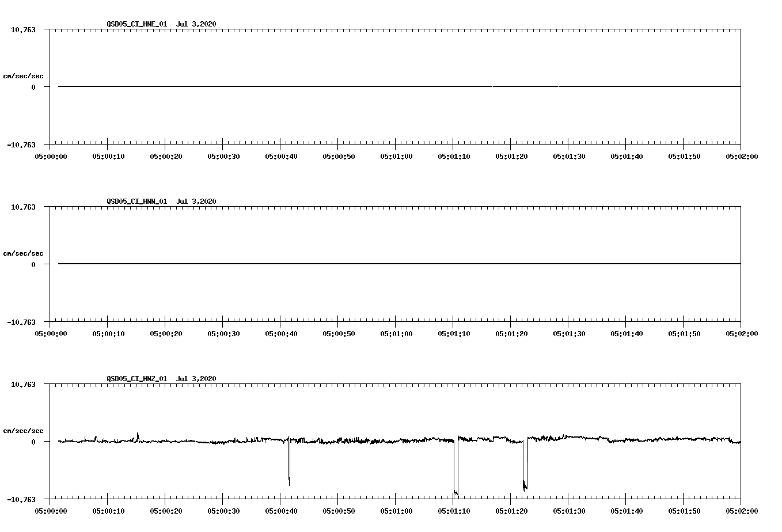
Task: Click 05:00:50 on the HNZ time axis
Action: tap(339, 511)
